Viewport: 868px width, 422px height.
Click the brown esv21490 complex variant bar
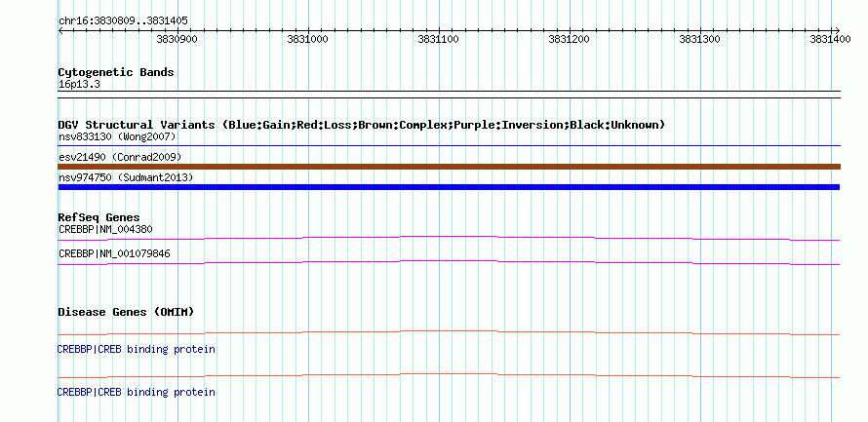click(x=449, y=167)
